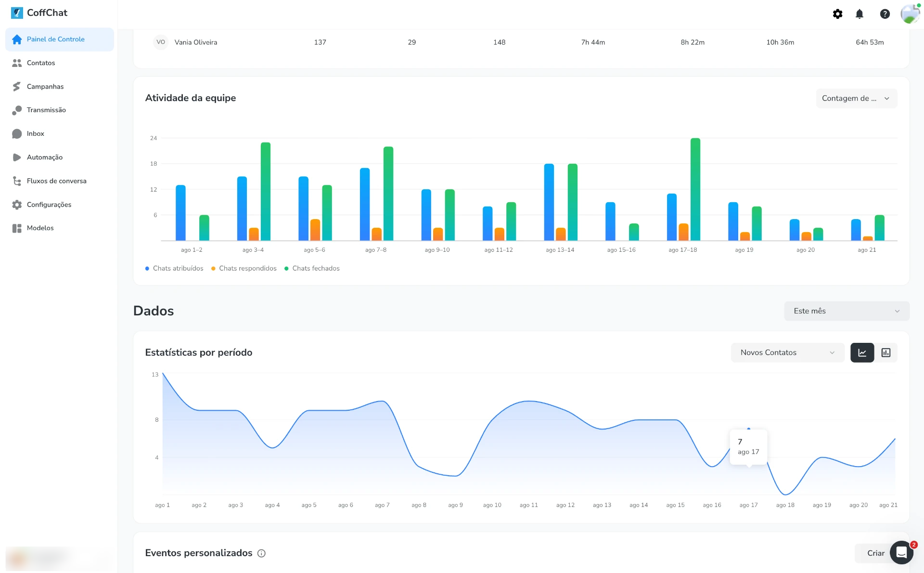Click the blue bar for ago 13–14

click(549, 202)
